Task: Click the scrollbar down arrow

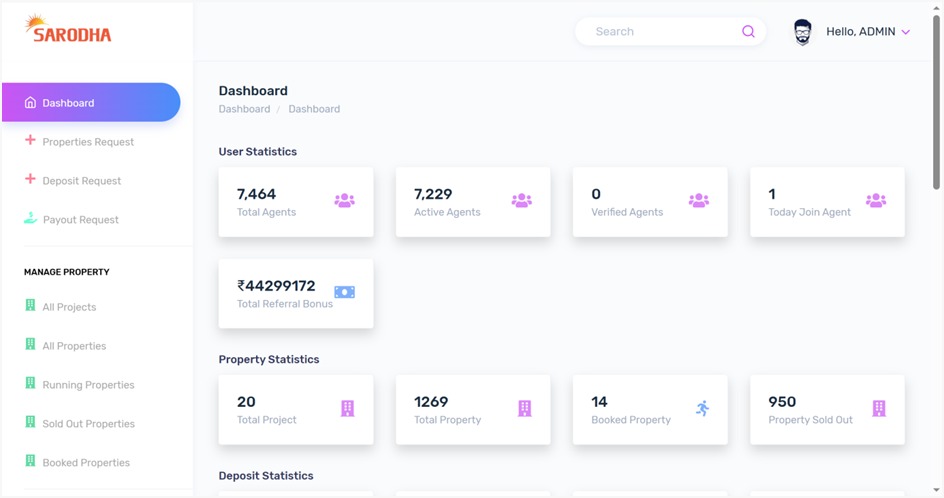Action: click(x=936, y=490)
